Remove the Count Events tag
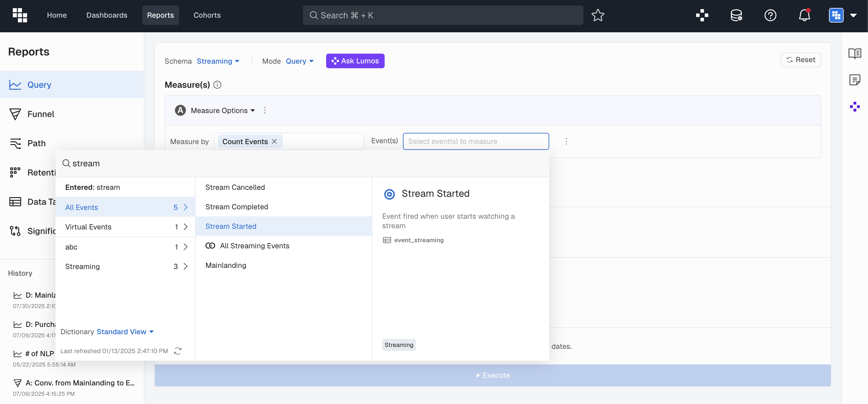 [274, 141]
